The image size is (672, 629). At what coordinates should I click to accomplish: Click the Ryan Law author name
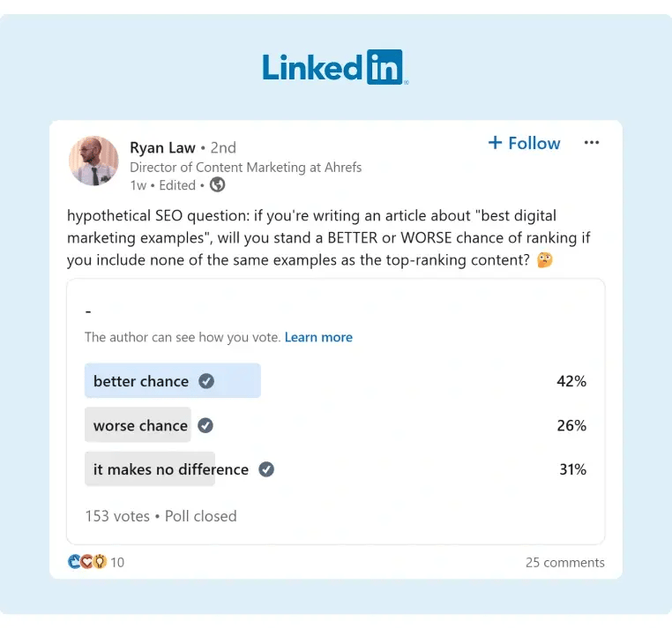(x=162, y=147)
